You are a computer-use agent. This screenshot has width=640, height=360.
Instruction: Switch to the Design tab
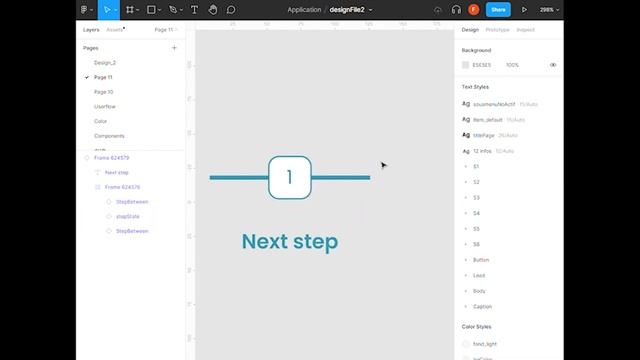470,30
